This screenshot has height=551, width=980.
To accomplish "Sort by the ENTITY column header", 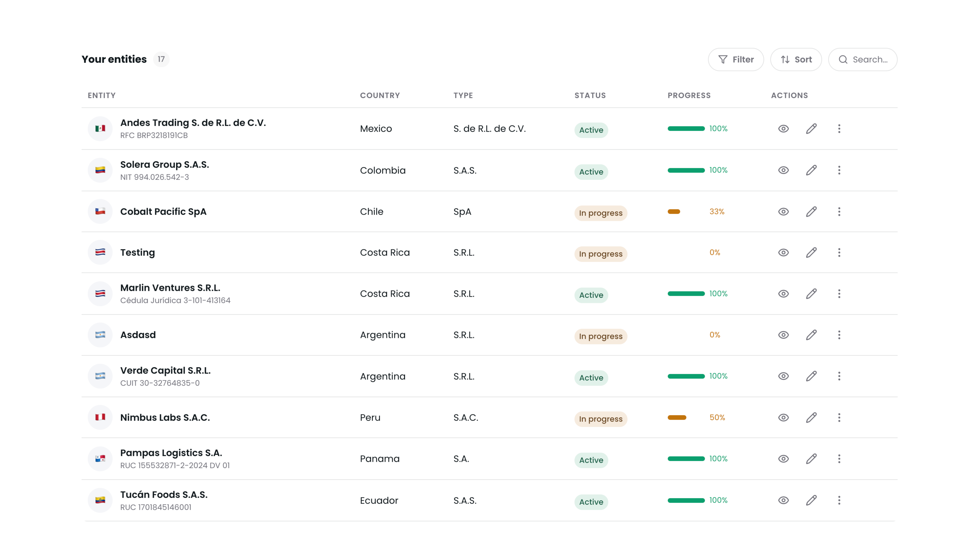I will coord(102,96).
